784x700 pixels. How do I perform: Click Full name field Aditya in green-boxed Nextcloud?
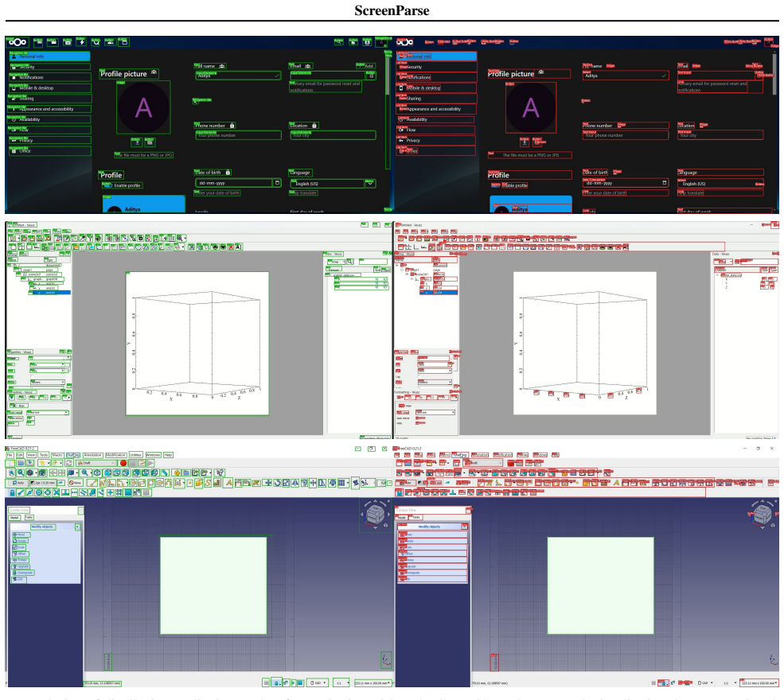click(x=239, y=76)
